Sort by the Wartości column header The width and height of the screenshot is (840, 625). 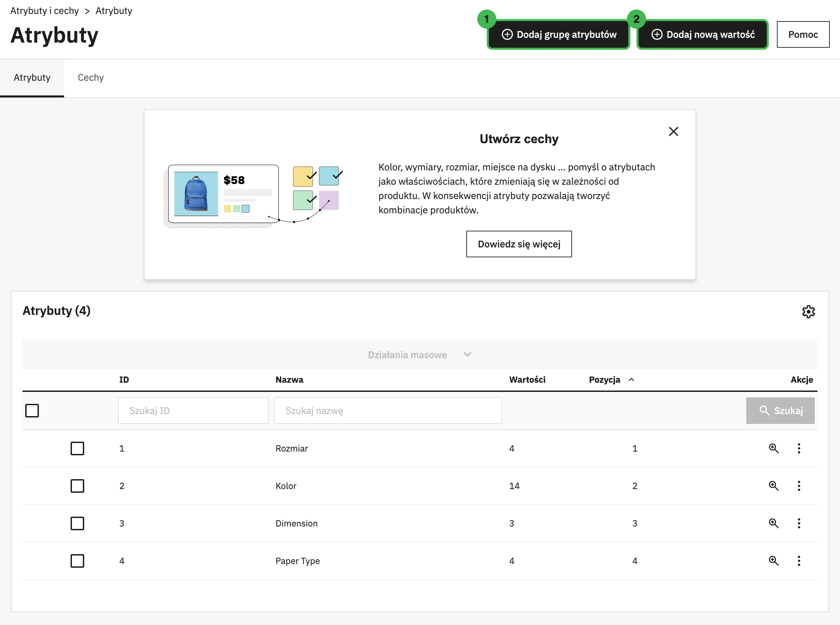point(527,380)
